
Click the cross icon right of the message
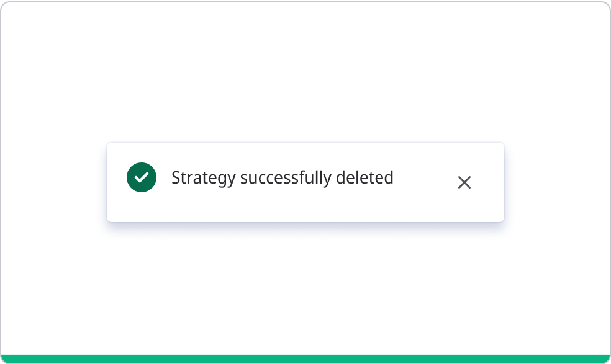coord(464,182)
